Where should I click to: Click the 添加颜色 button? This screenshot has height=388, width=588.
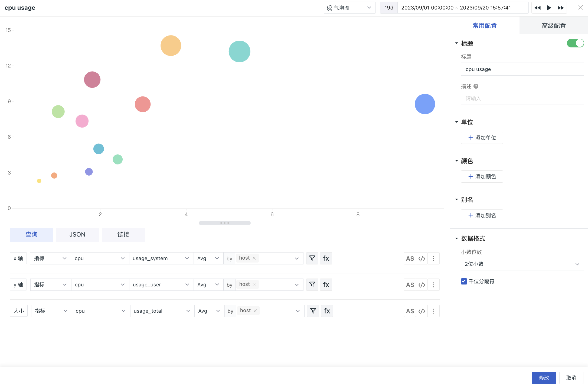click(x=482, y=176)
